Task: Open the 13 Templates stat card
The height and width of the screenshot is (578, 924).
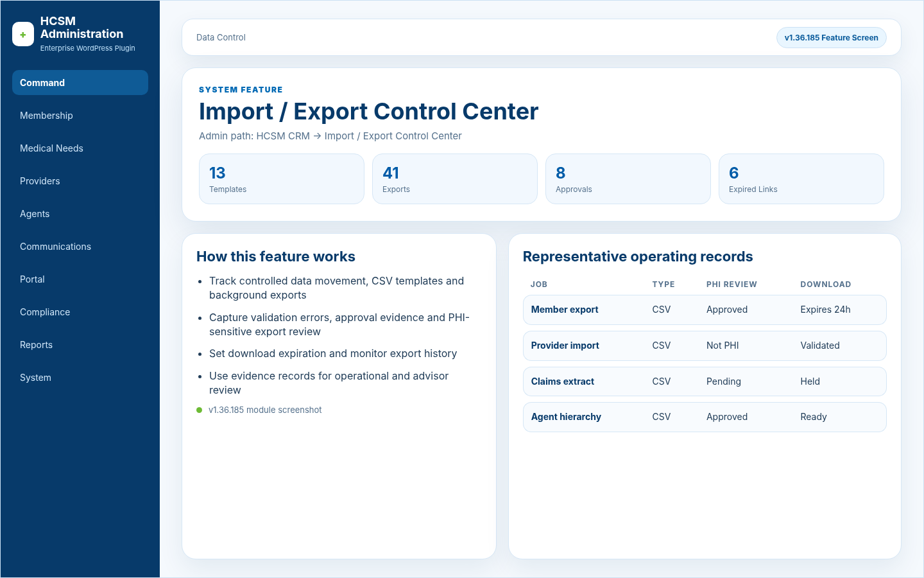Action: coord(282,179)
